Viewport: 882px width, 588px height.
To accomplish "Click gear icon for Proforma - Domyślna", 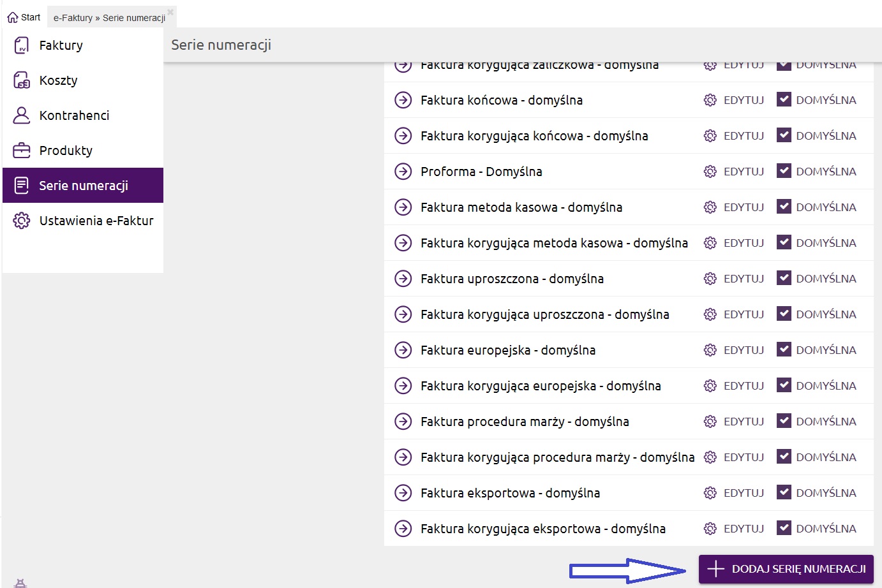I will point(710,172).
